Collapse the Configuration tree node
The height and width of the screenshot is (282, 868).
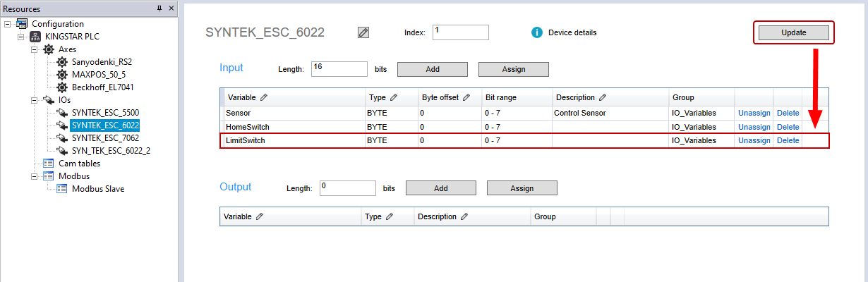point(7,24)
